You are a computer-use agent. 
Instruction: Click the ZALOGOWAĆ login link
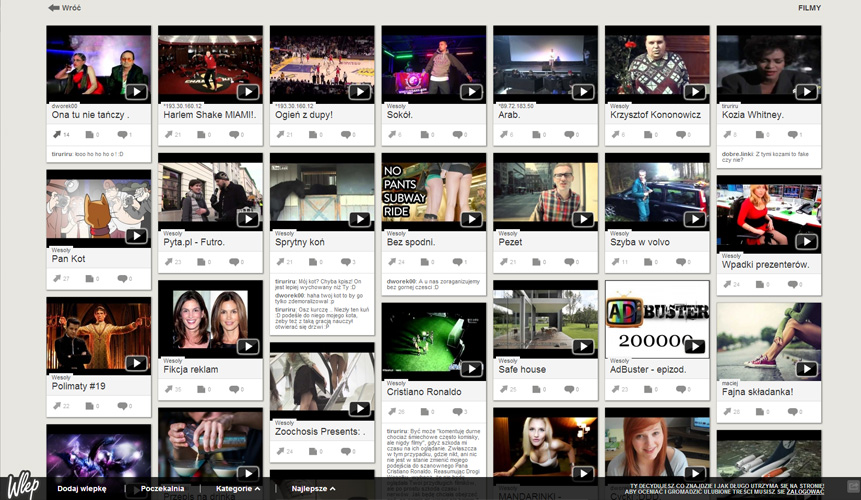pyautogui.click(x=805, y=492)
